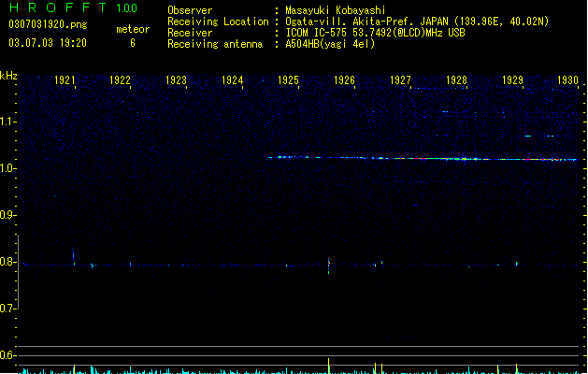Click the kHz unit label
Screen dimensions: 588x374
8,76
